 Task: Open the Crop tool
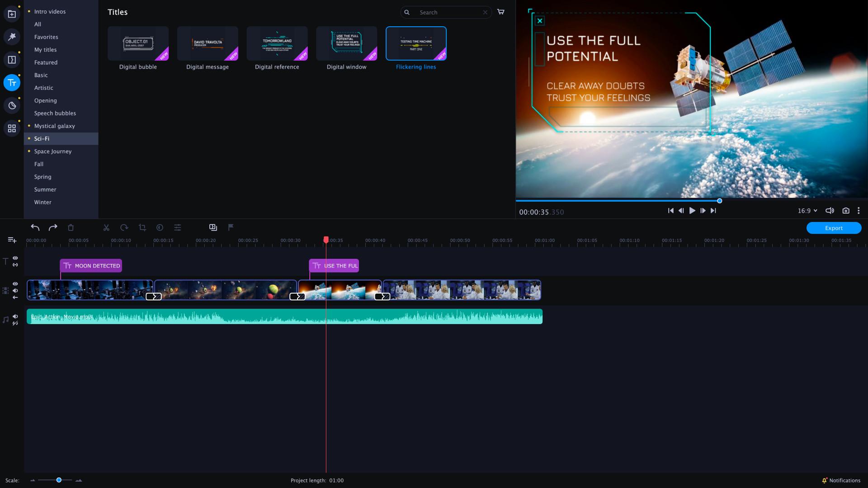pyautogui.click(x=142, y=228)
